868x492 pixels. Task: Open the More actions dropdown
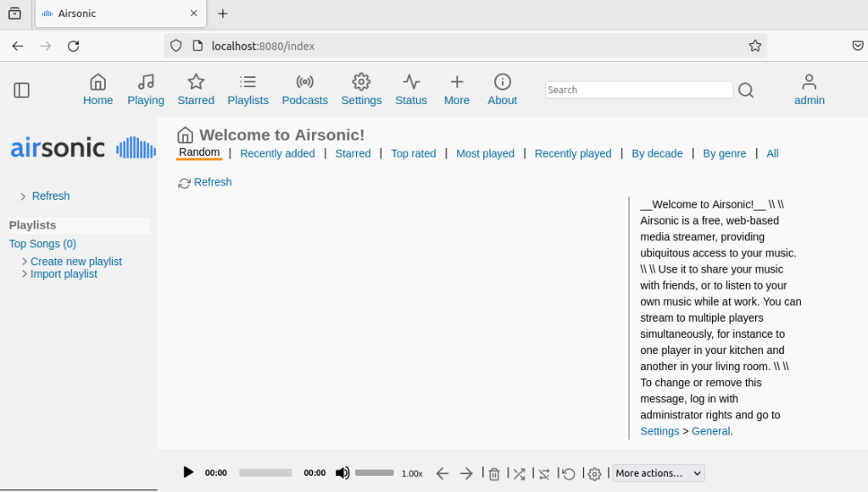[658, 473]
